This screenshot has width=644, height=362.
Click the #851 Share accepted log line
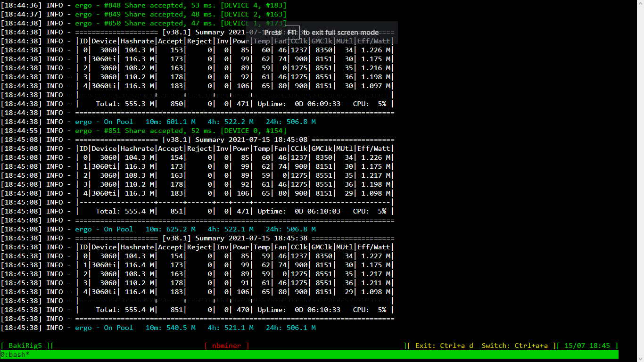click(181, 131)
